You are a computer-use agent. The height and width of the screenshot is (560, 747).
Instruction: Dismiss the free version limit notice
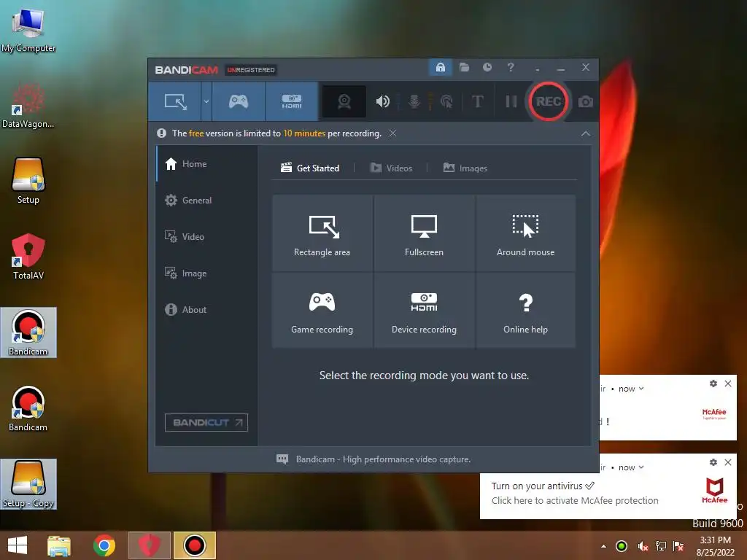click(392, 133)
